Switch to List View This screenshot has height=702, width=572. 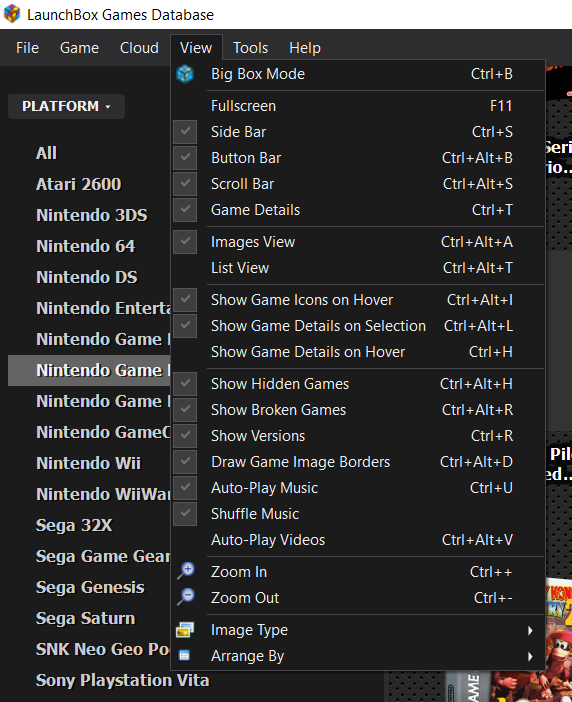(x=358, y=268)
